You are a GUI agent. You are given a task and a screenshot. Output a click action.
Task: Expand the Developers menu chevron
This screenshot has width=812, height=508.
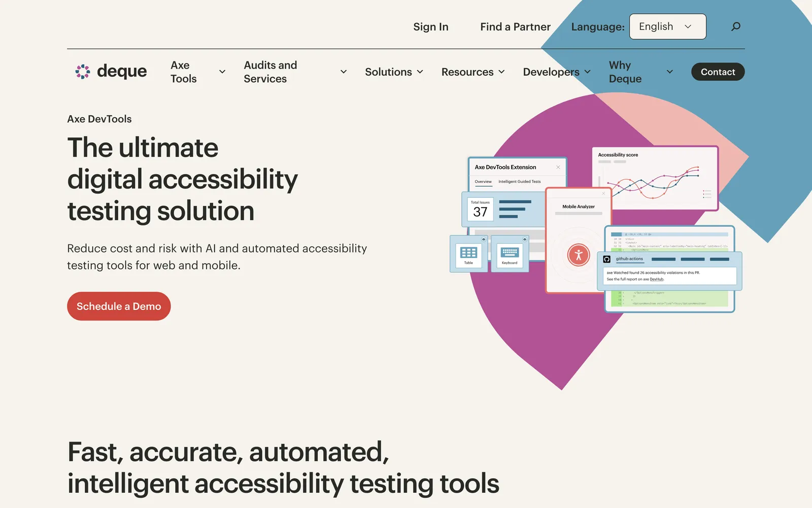coord(588,72)
